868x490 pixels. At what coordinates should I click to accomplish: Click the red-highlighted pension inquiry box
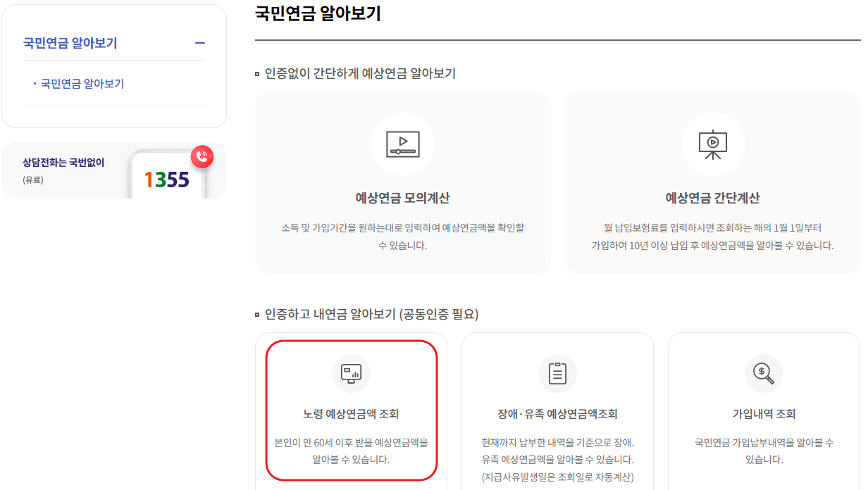pos(352,408)
